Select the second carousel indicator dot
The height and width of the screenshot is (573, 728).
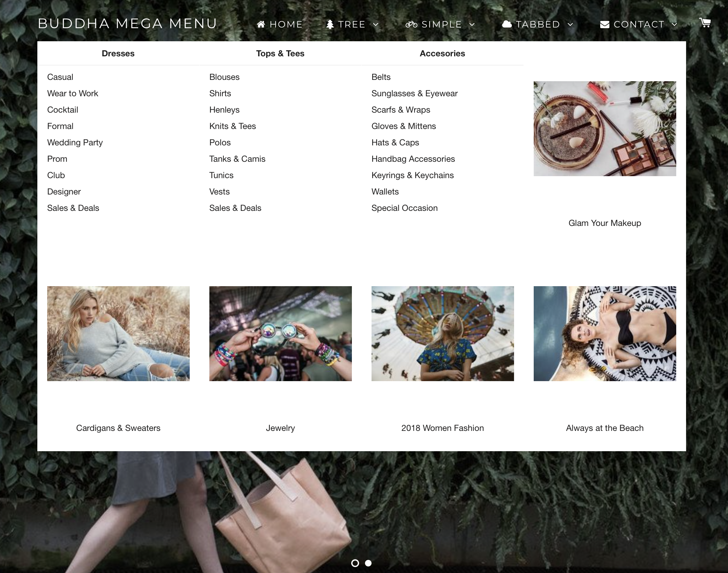(368, 564)
